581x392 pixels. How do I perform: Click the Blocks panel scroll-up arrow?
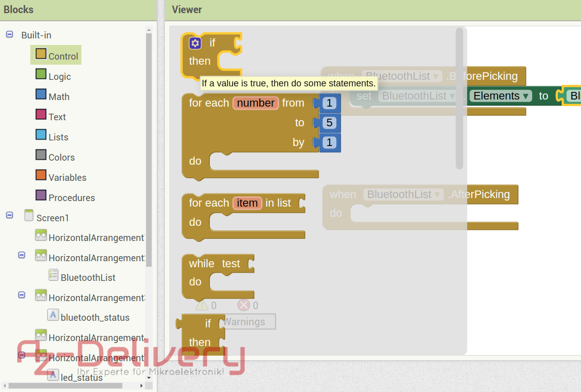point(149,30)
